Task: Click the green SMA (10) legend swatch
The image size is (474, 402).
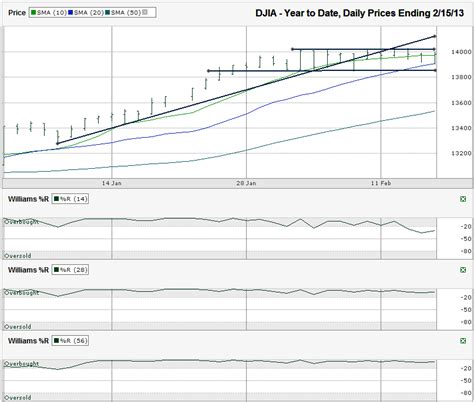Action: click(x=33, y=13)
